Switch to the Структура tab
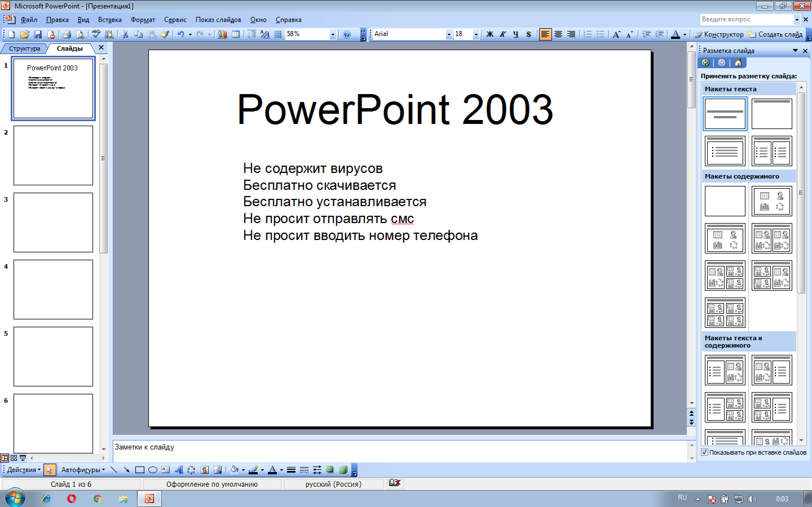This screenshot has height=507, width=812. pyautogui.click(x=25, y=48)
